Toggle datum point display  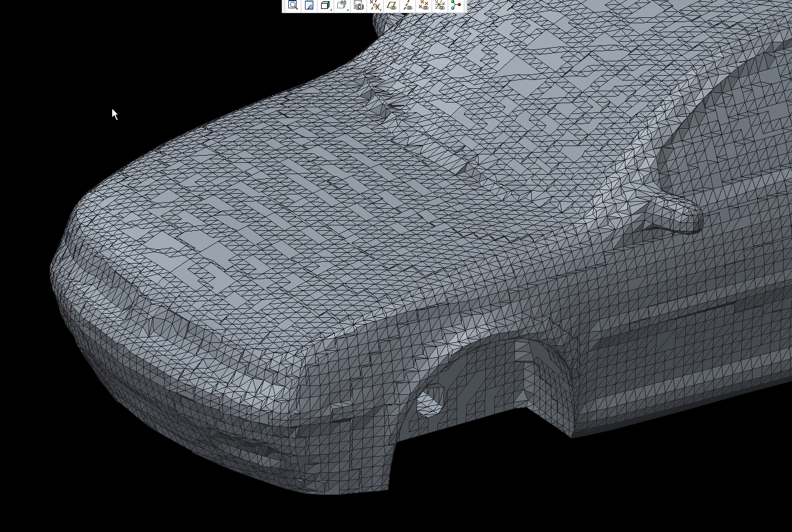point(424,5)
